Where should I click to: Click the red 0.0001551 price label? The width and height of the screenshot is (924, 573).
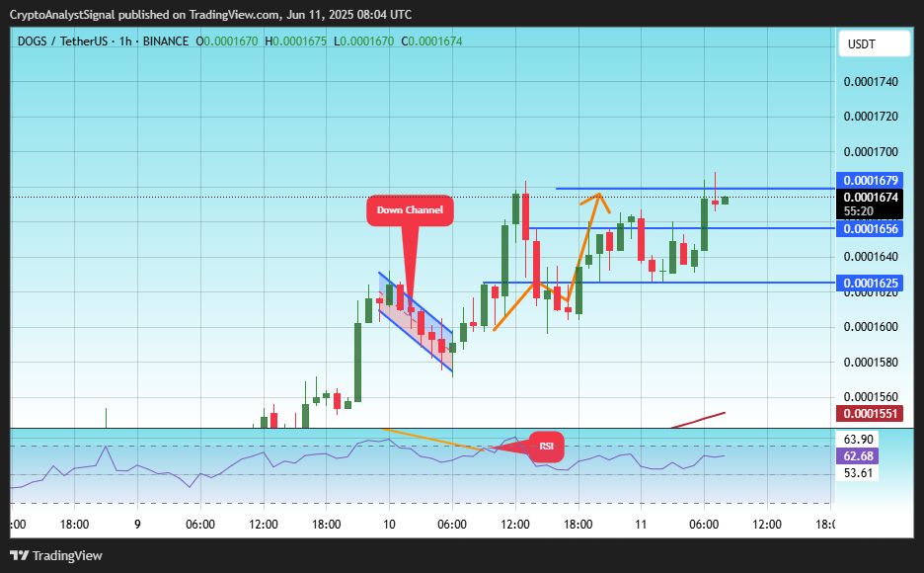point(870,413)
